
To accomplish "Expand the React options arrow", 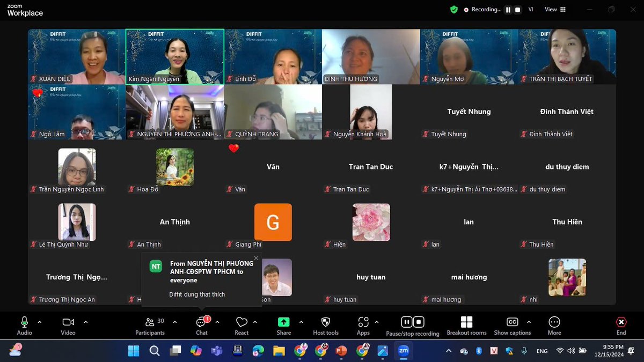I will coord(255,322).
